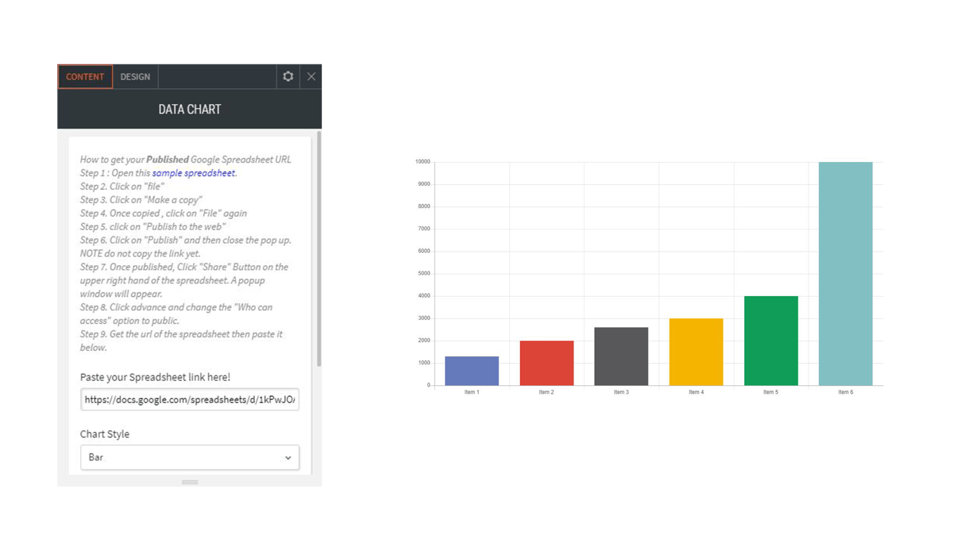Click the spreadsheet link input field

pyautogui.click(x=189, y=399)
